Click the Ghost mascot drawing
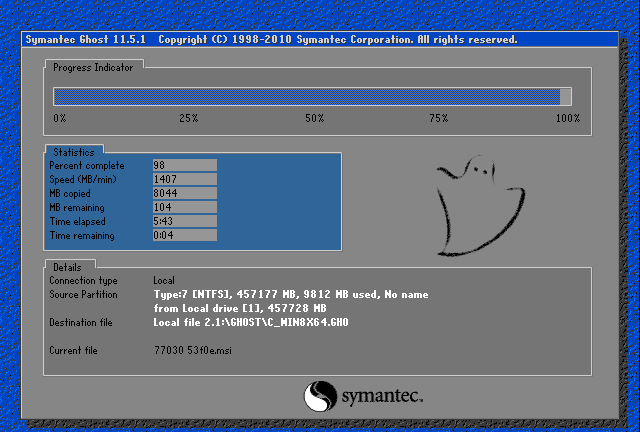The image size is (640, 432). tap(481, 205)
